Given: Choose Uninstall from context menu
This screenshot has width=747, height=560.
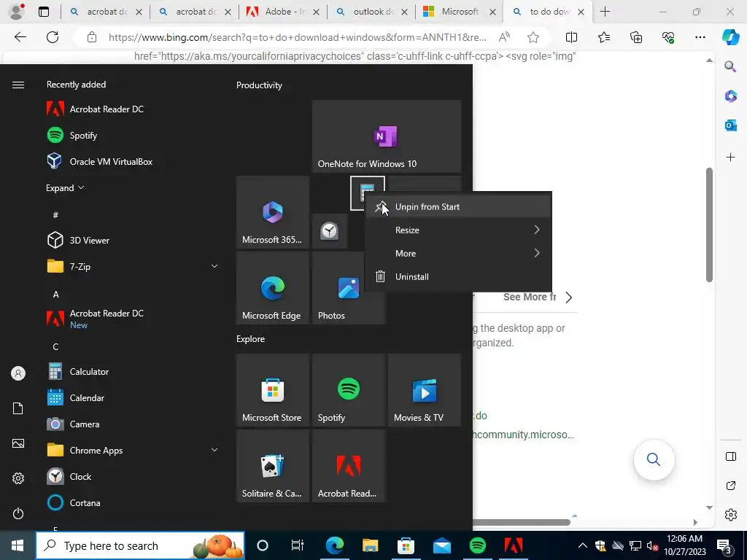Looking at the screenshot, I should (x=458, y=276).
